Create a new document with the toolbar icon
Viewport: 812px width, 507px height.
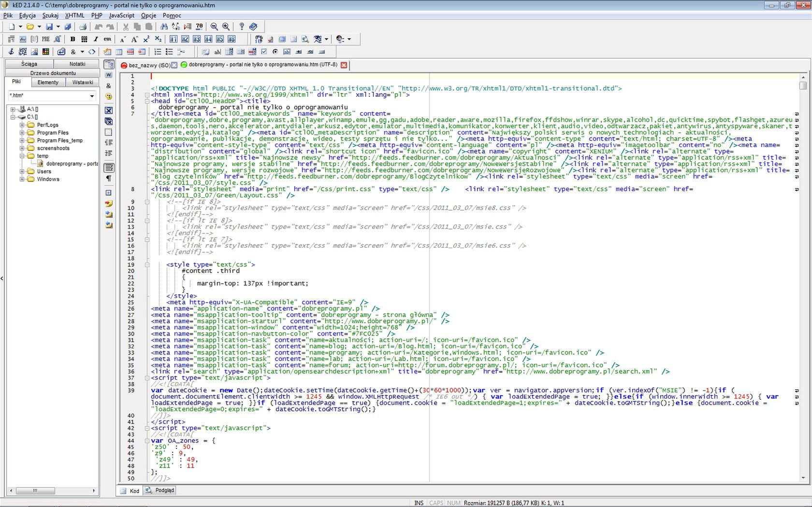(x=12, y=27)
